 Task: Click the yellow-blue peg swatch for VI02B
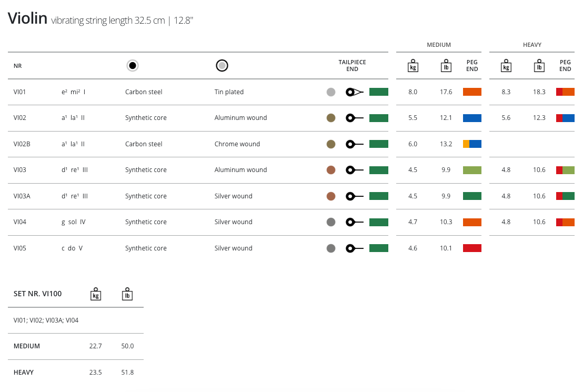(x=472, y=144)
